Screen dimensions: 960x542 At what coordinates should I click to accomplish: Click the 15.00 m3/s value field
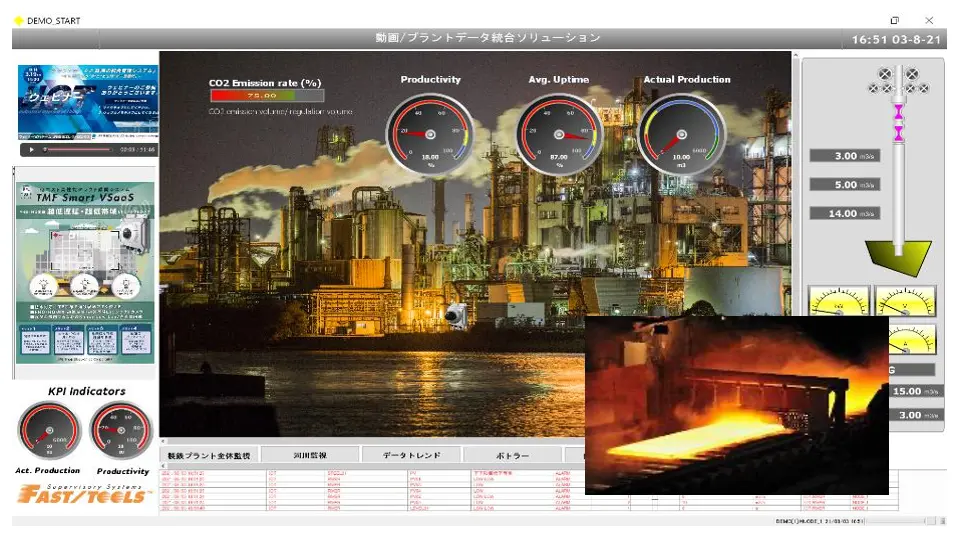point(916,391)
